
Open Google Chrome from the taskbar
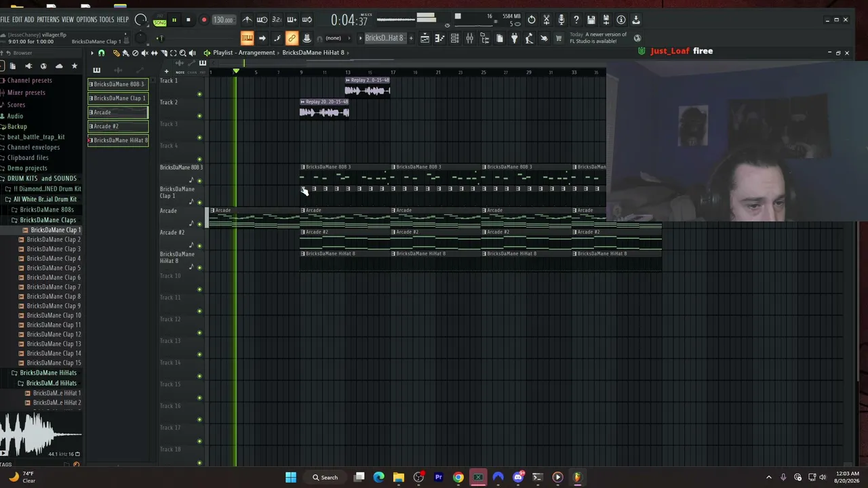click(458, 477)
